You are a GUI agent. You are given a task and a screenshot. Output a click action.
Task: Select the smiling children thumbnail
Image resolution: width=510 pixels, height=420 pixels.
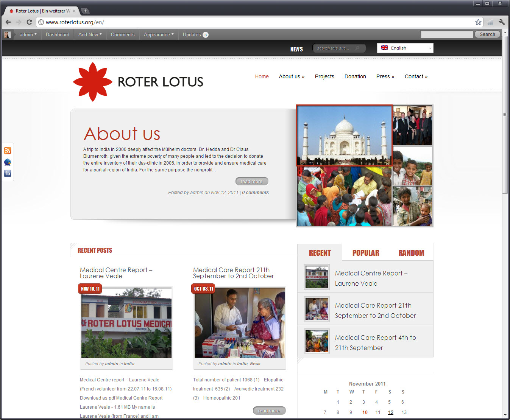(x=412, y=166)
